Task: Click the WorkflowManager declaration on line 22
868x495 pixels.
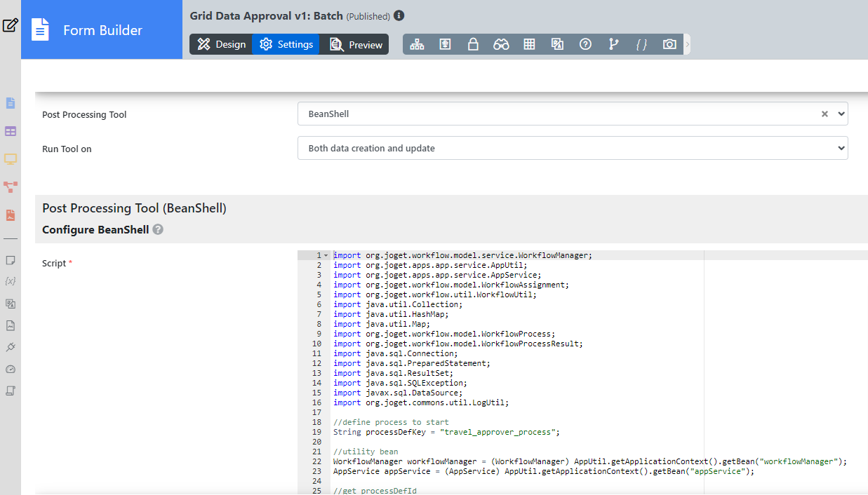Action: [x=590, y=461]
